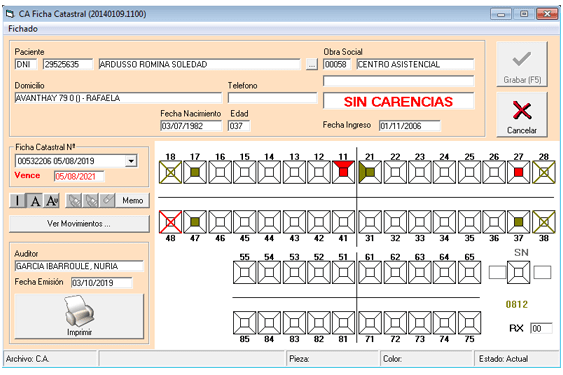
Task: Click 'Archivo: C.A.' in status bar
Action: coord(28,359)
